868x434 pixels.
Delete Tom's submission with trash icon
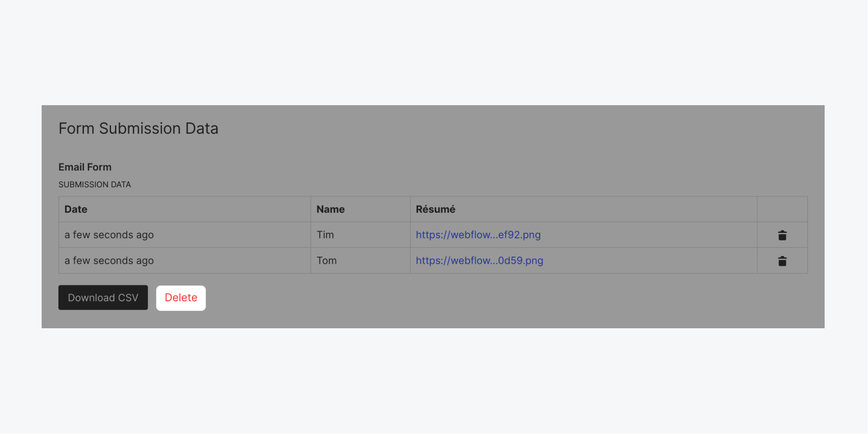(782, 261)
